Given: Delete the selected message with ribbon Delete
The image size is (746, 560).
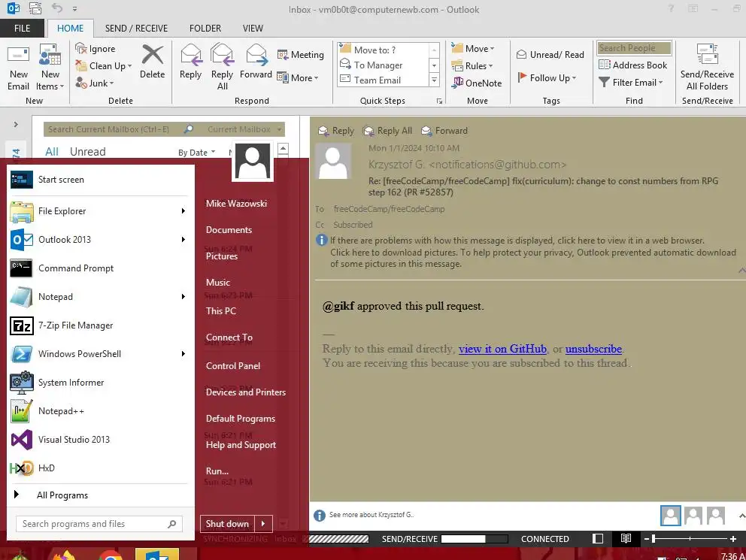Looking at the screenshot, I should [152, 62].
